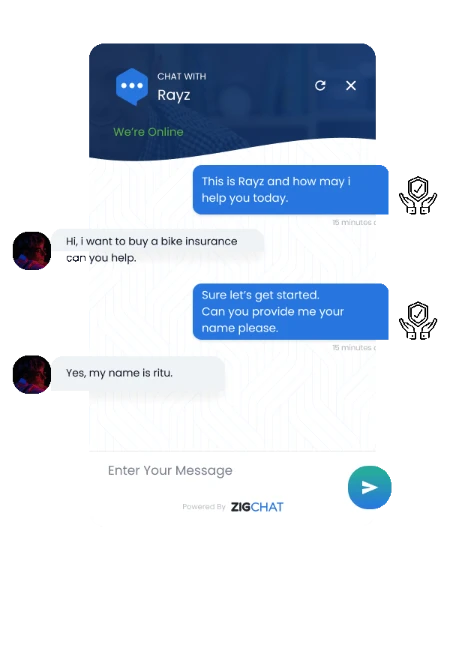The height and width of the screenshot is (645, 450).
Task: Close the Rayz chat widget
Action: 351,86
